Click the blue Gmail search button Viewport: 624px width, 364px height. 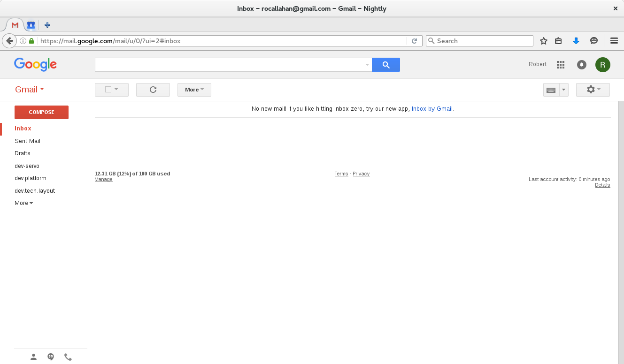coord(386,65)
